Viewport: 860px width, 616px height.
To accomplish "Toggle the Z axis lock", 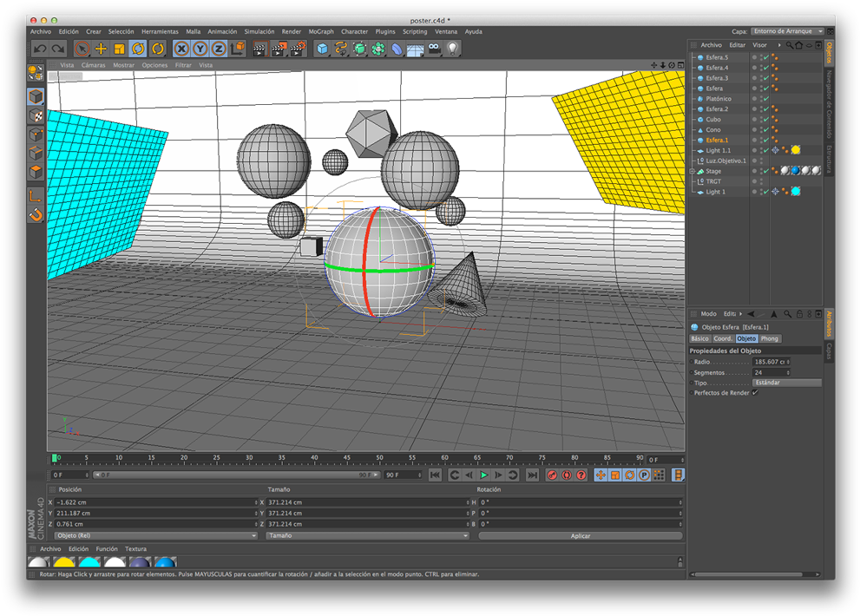I will [219, 49].
